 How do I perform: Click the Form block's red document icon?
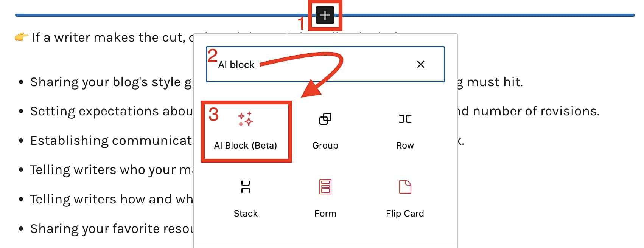(x=325, y=186)
